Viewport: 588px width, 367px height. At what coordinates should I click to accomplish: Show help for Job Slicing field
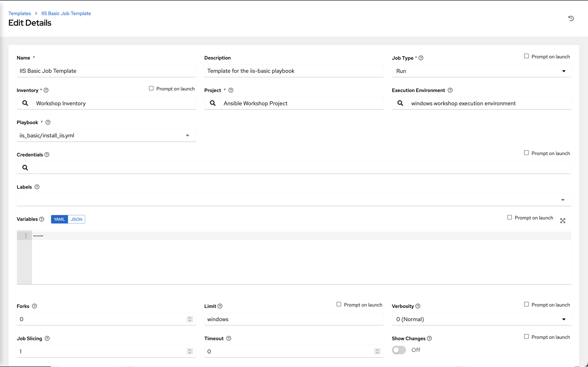tap(47, 339)
